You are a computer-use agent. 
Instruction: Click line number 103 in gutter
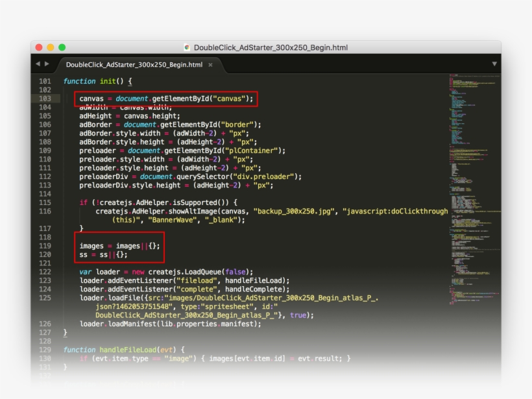[45, 99]
